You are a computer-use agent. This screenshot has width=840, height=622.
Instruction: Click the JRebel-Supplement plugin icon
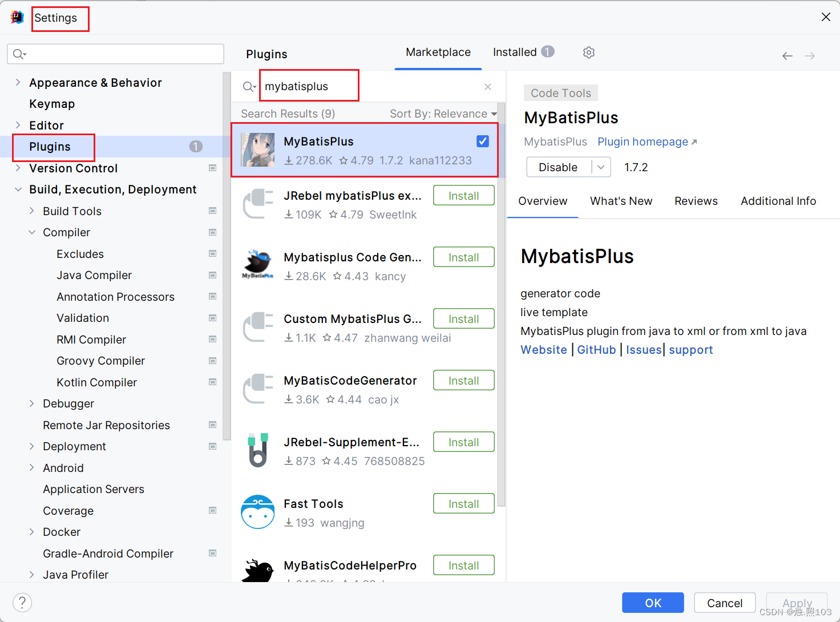(x=258, y=450)
